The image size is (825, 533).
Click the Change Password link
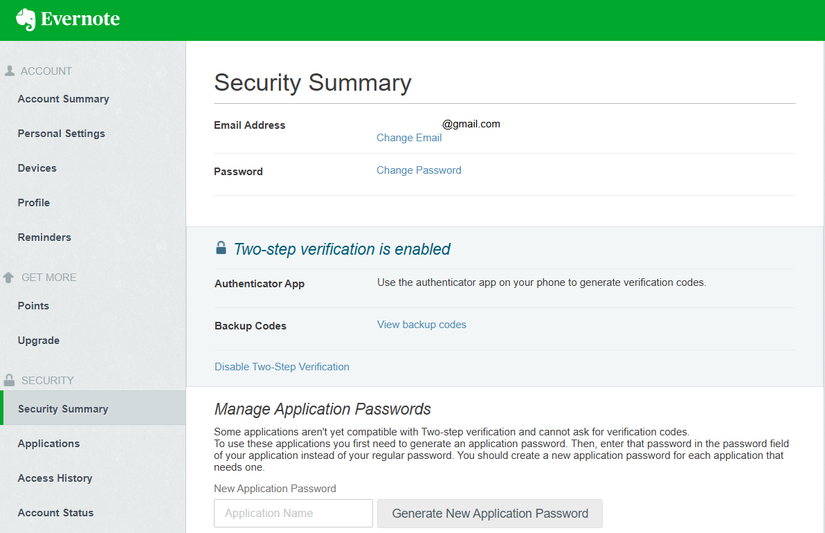point(419,170)
